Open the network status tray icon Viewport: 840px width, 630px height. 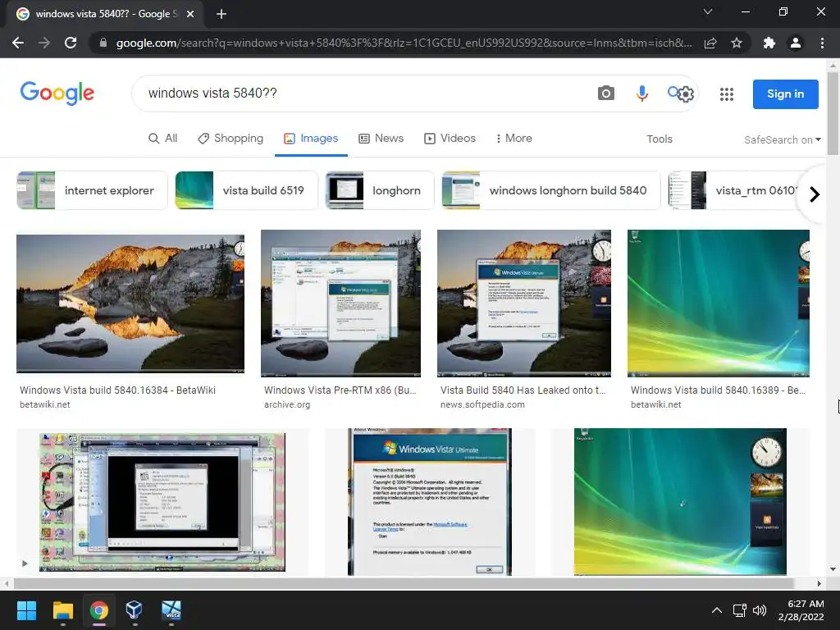coord(740,610)
